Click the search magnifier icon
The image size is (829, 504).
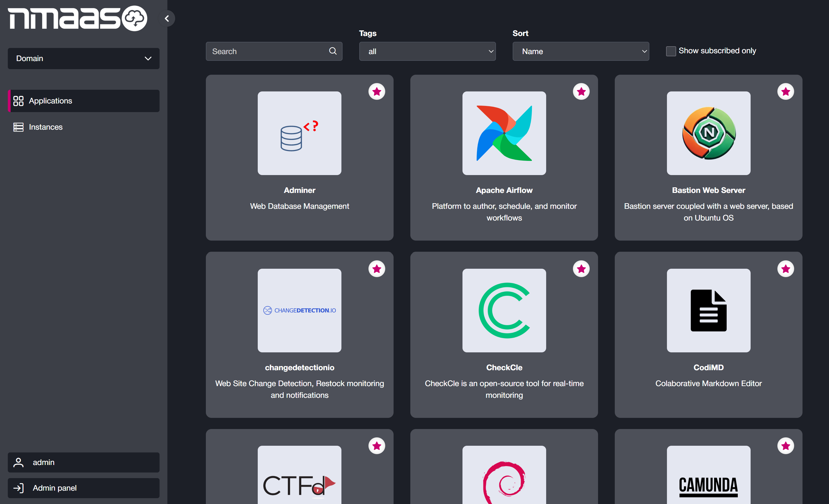point(332,51)
